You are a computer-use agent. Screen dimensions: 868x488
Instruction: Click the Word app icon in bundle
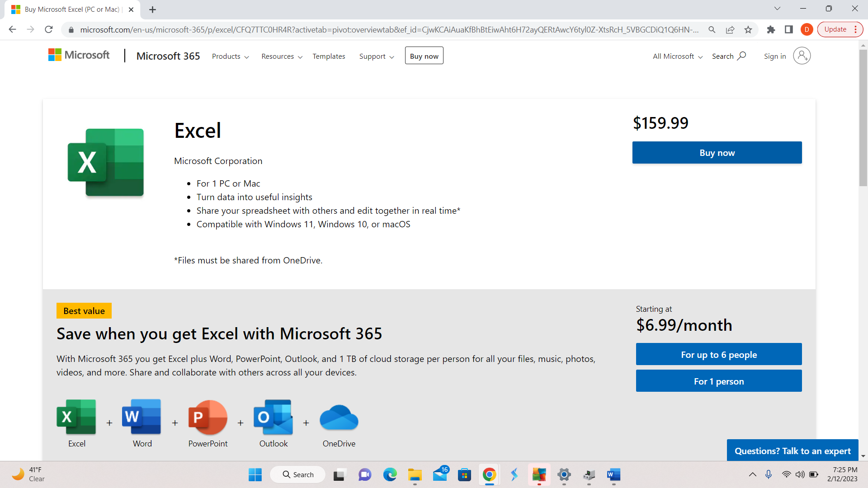(x=142, y=417)
